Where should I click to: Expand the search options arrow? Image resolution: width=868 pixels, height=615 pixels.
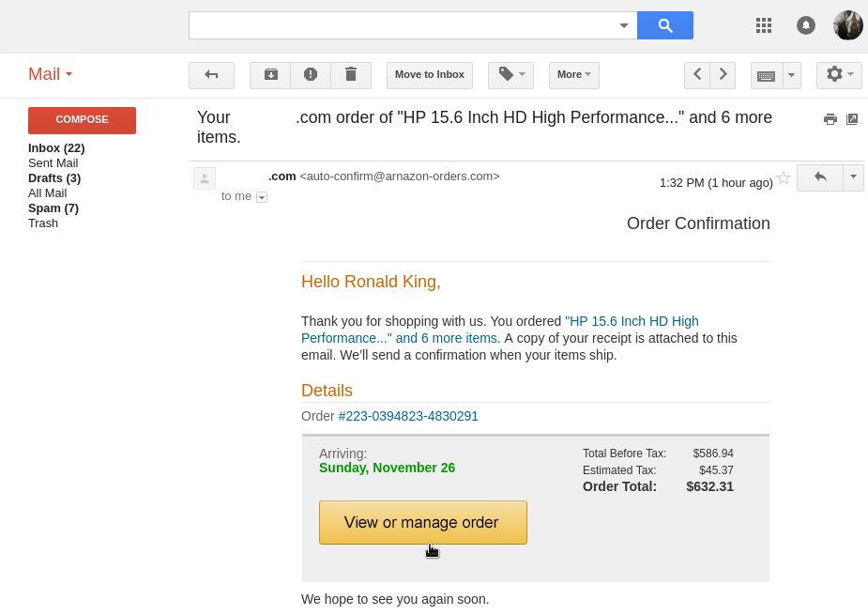coord(624,25)
